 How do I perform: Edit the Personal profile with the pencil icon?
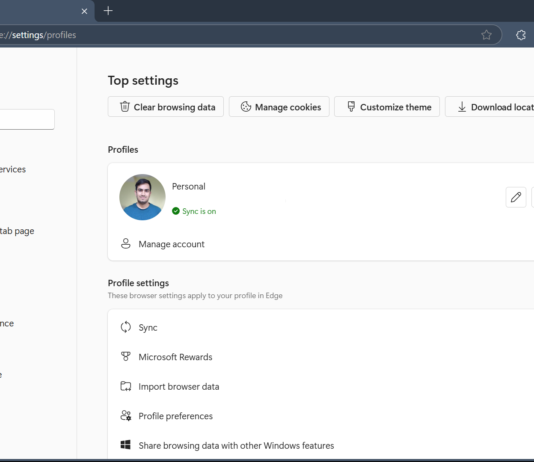(516, 197)
